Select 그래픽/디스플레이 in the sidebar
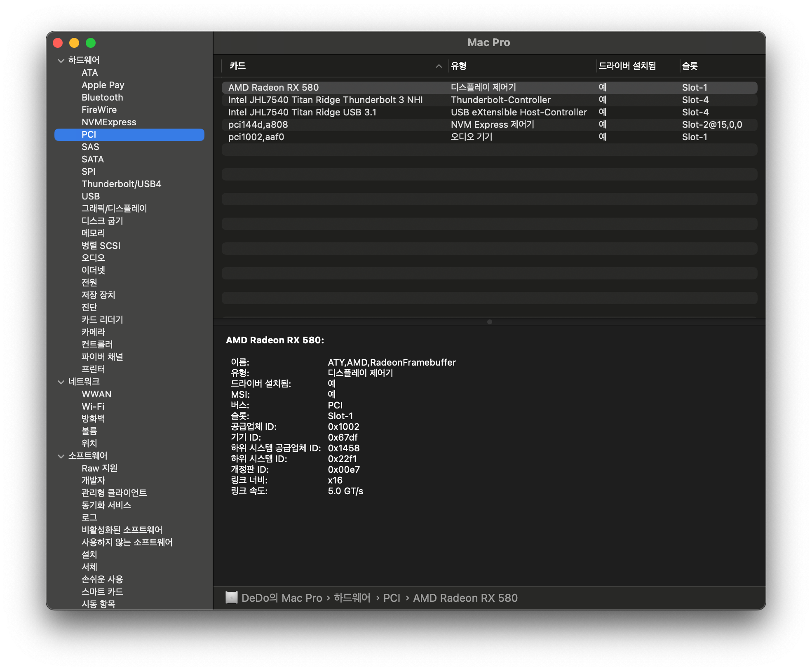 pos(114,209)
